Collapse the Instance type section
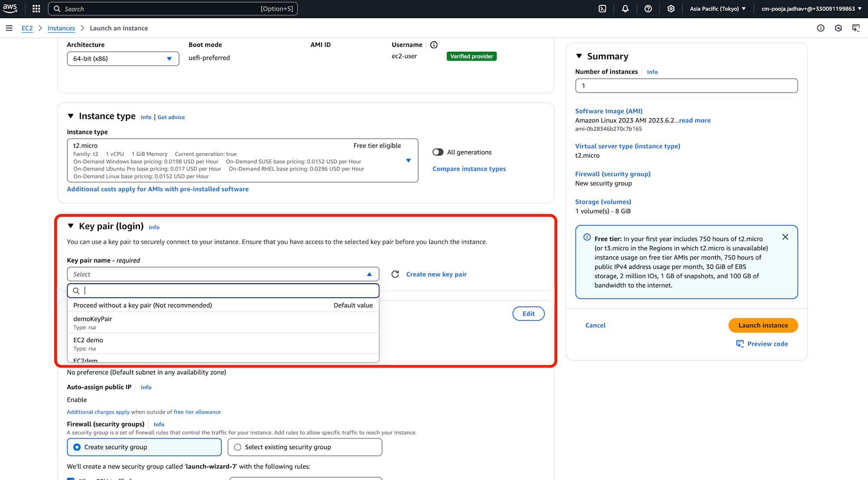The width and height of the screenshot is (868, 480). coord(71,116)
